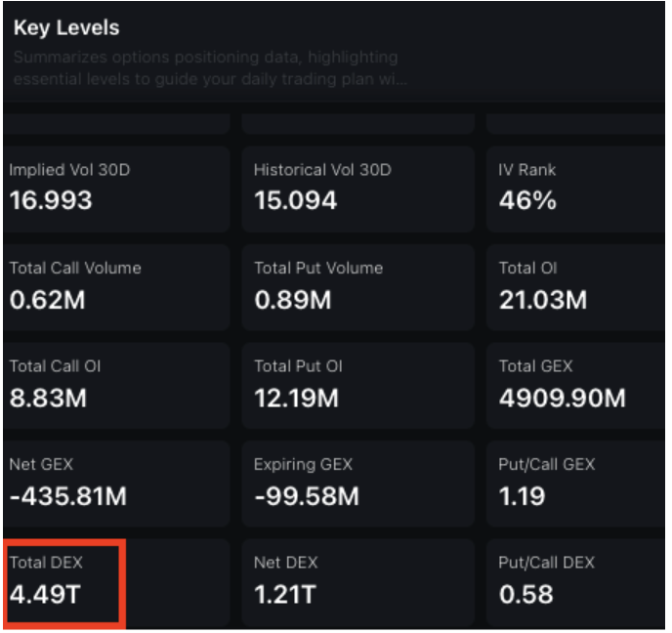This screenshot has height=633, width=672.
Task: Select the Total GEX label
Action: (535, 366)
